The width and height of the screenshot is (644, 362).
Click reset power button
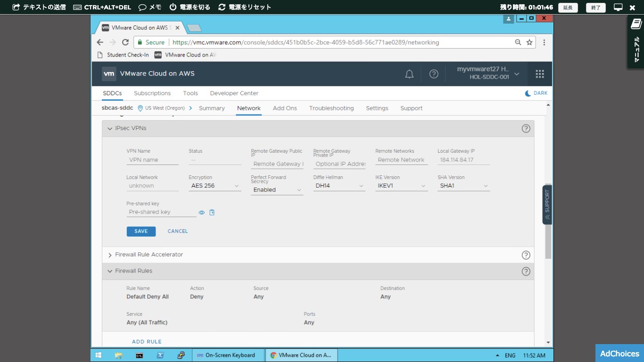[245, 7]
